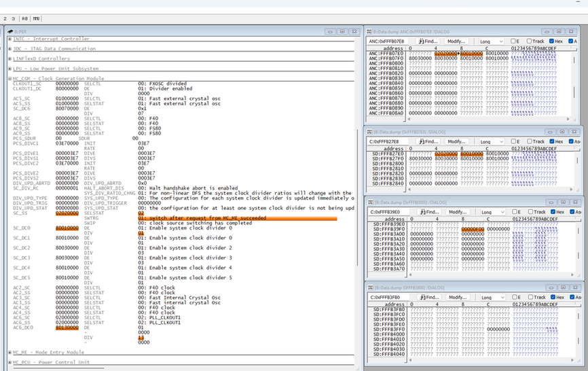Minimize the B::PER peripheral window

point(330,31)
